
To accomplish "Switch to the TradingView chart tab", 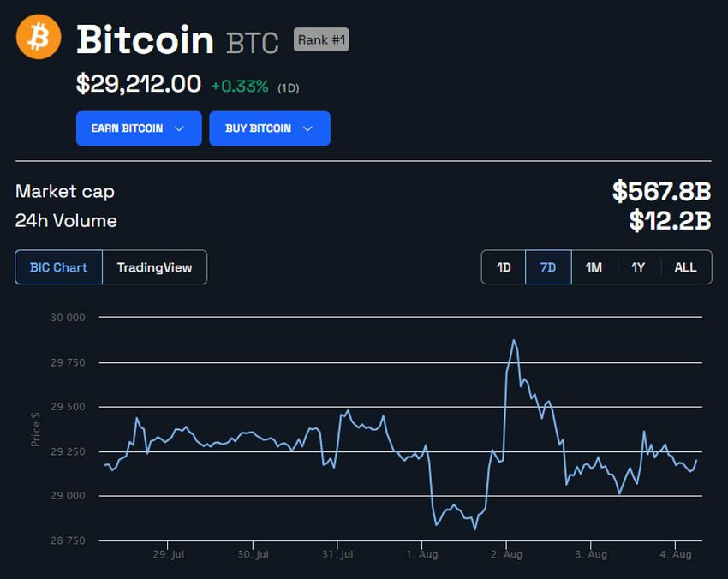I will [154, 267].
